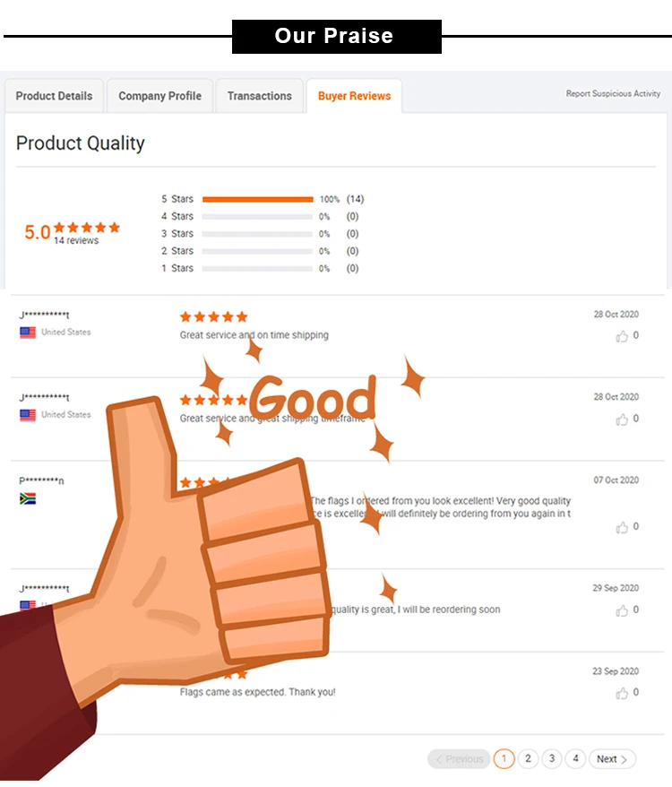Click the South Africa flag icon
Screen dimensions: 672x787
(x=28, y=498)
